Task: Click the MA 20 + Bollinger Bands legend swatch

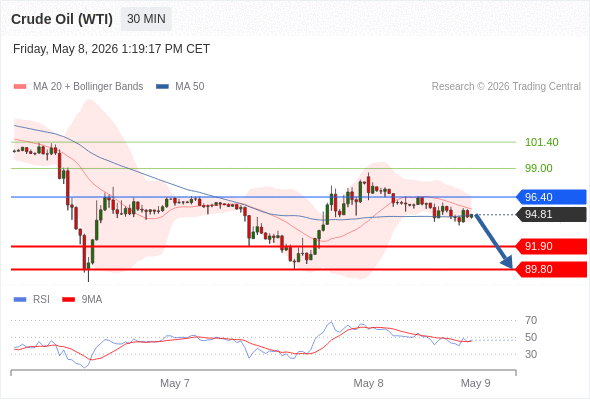Action: coord(20,87)
